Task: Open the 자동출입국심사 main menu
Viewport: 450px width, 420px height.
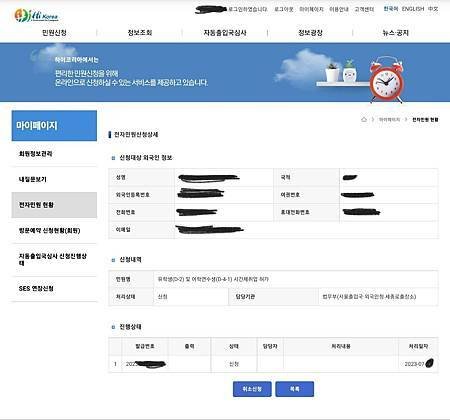Action: click(x=225, y=33)
